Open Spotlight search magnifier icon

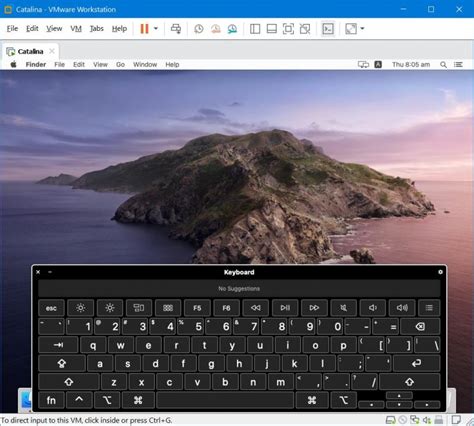pyautogui.click(x=443, y=64)
